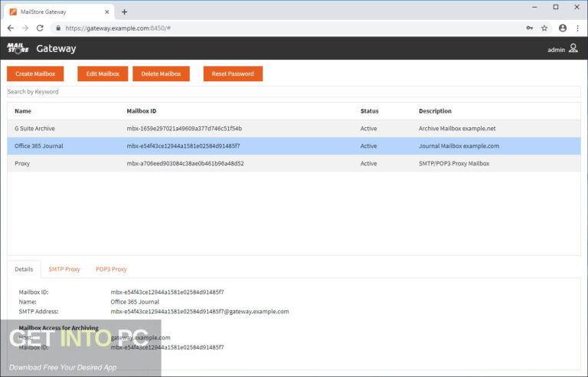Click the browser forward arrow

tap(25, 28)
